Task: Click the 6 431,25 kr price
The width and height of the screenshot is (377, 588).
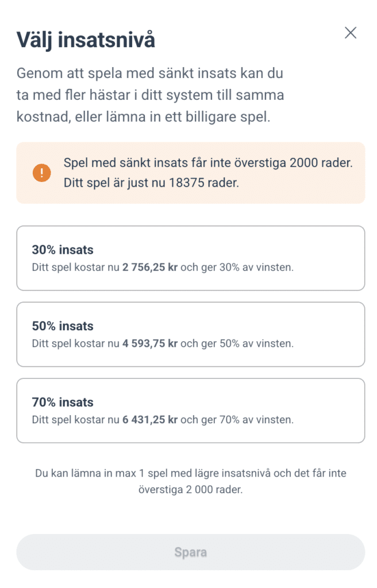Action: click(150, 420)
